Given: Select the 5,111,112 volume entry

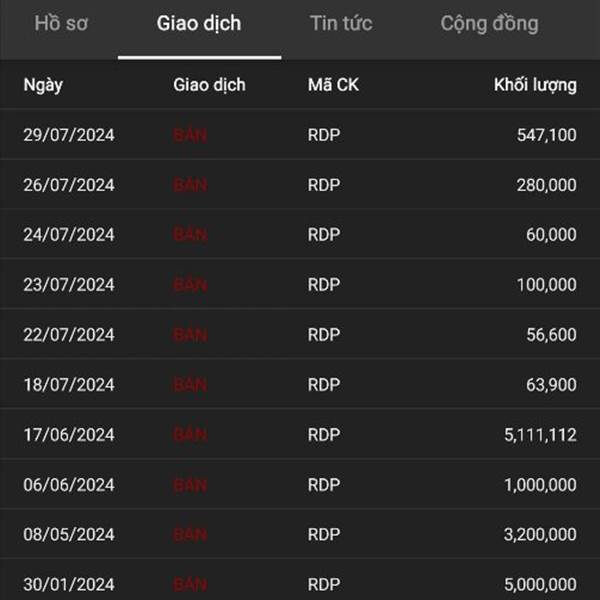Looking at the screenshot, I should (x=540, y=435).
